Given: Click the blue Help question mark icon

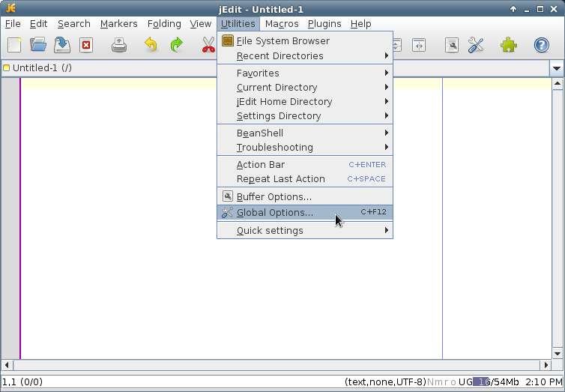Looking at the screenshot, I should [541, 45].
